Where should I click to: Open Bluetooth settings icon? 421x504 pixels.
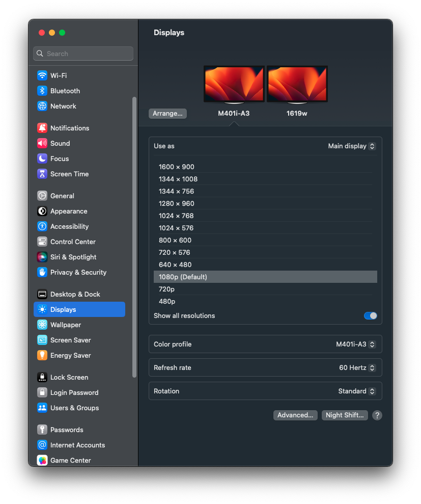pos(42,91)
